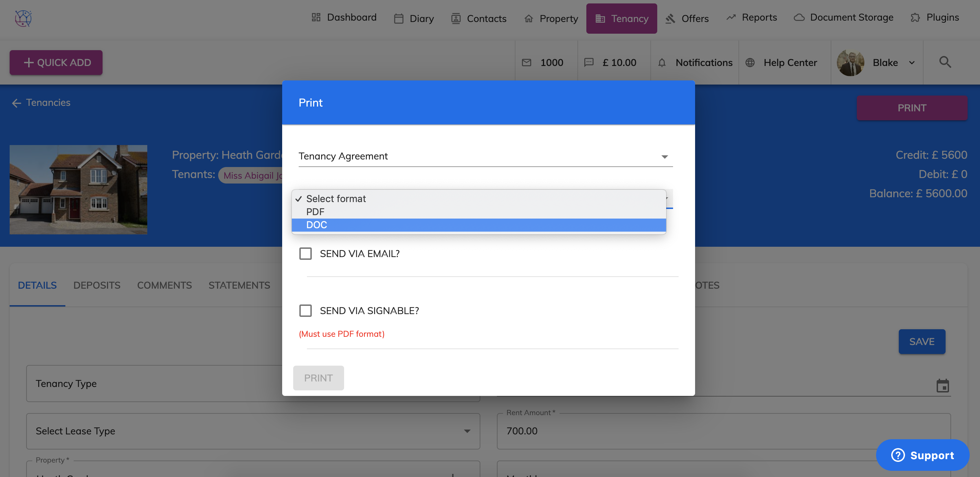Click the property house thumbnail
This screenshot has width=980, height=477.
click(78, 189)
